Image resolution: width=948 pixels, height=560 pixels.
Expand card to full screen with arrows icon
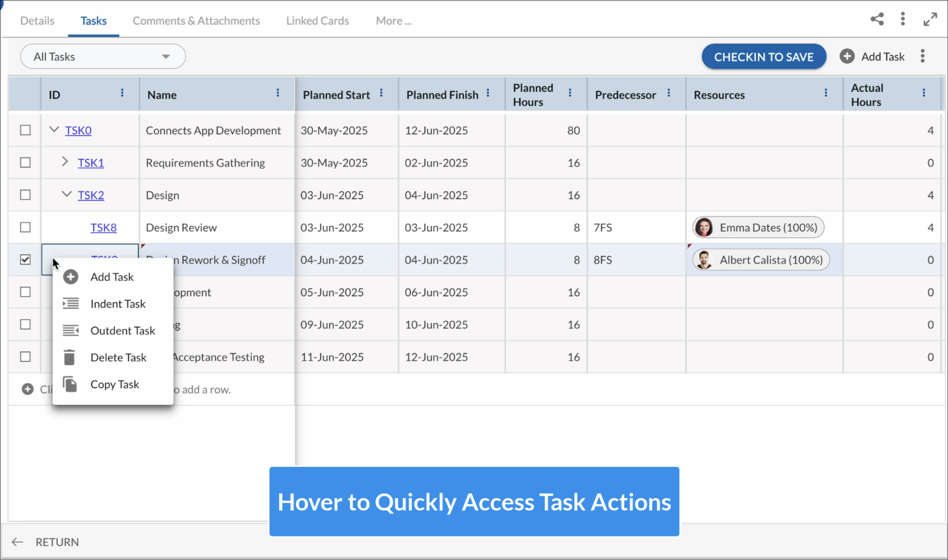point(930,19)
